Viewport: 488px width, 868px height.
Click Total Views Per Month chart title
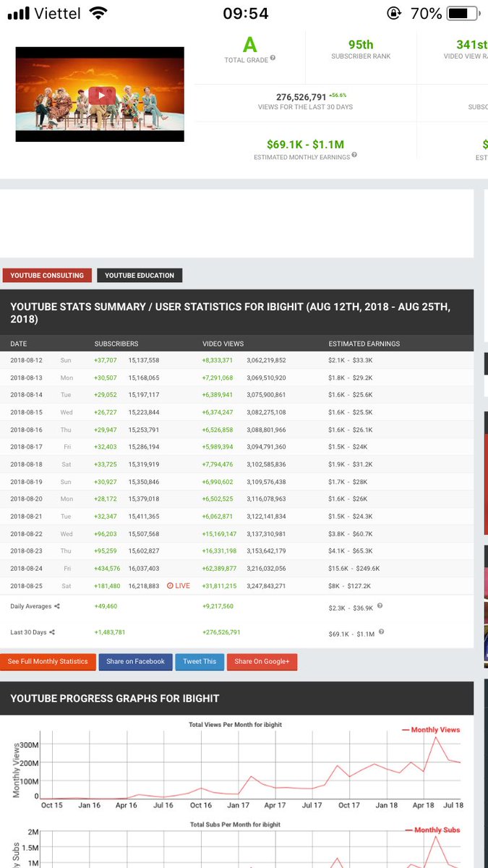click(236, 724)
